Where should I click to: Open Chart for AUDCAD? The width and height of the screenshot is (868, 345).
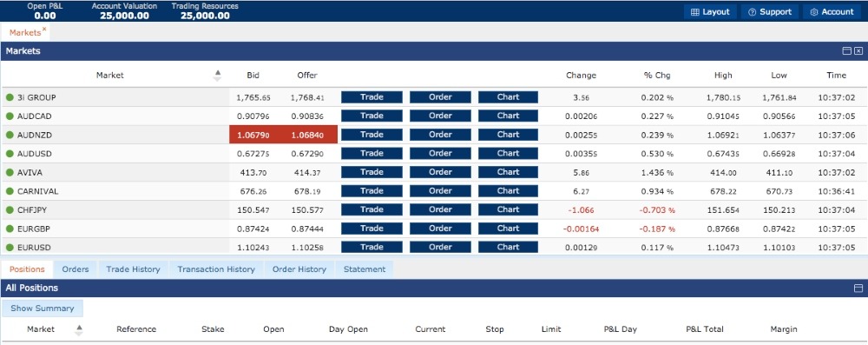click(x=508, y=116)
